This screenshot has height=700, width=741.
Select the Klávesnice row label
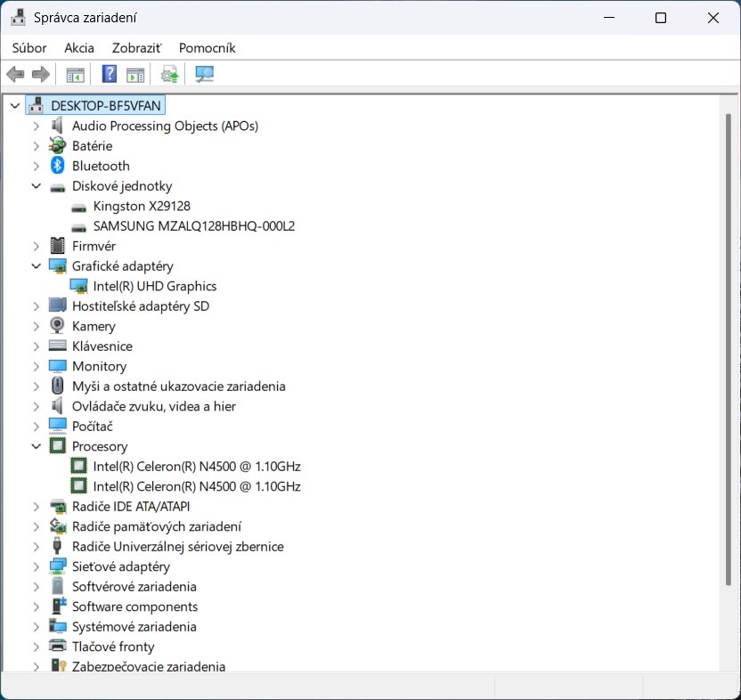(x=102, y=346)
